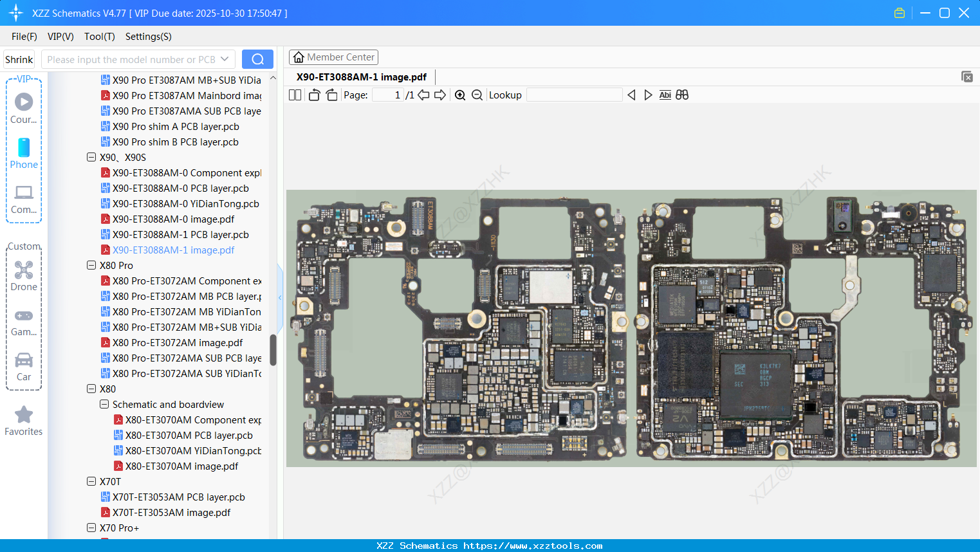Open X90-ET3088AM-0 image.pdf in the tree
The image size is (980, 552).
tap(173, 219)
